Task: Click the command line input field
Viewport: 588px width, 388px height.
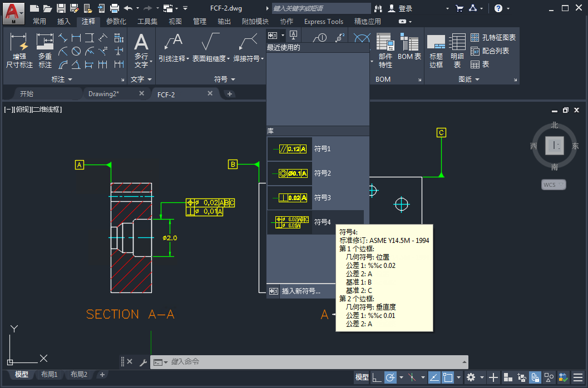Action: tap(309, 362)
